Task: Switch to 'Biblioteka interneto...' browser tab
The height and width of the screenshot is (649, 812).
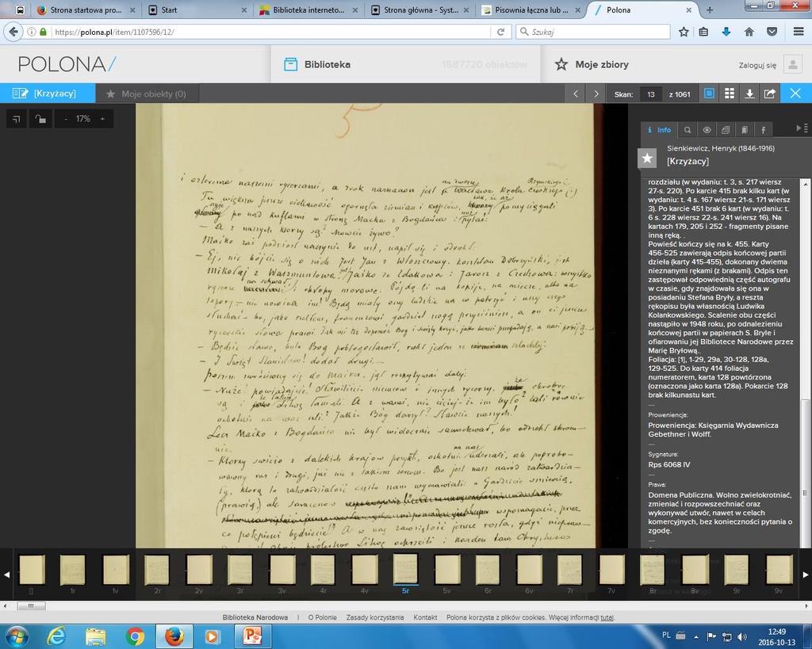Action: coord(308,10)
